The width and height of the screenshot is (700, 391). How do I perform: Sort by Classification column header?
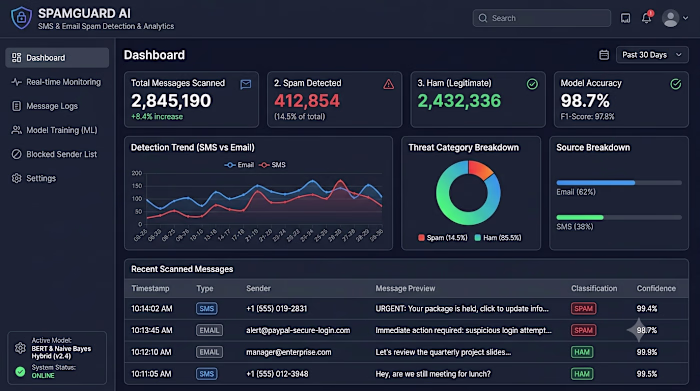tap(594, 288)
